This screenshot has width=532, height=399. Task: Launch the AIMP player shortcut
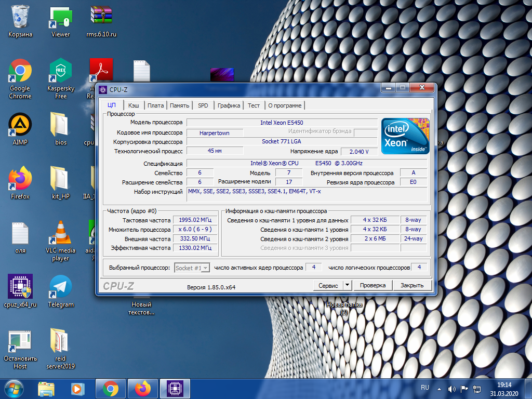20,125
